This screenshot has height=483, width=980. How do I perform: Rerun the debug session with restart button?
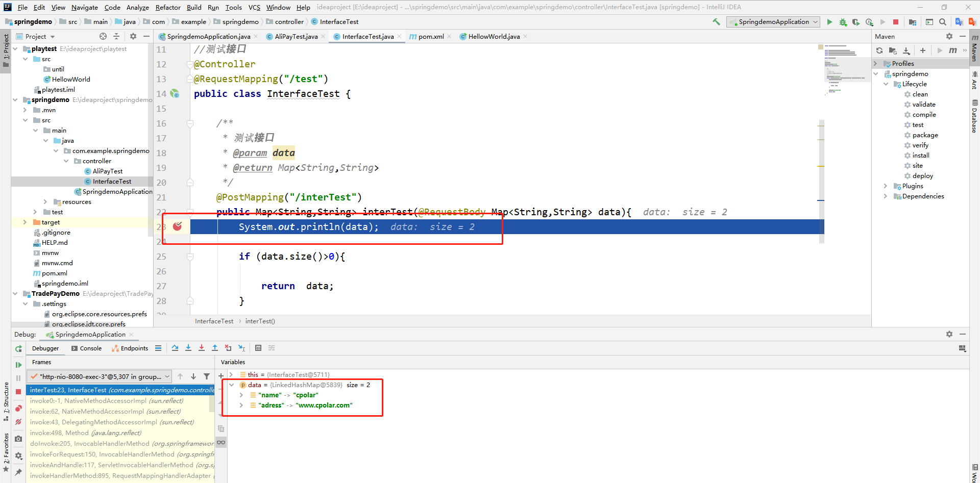click(18, 348)
